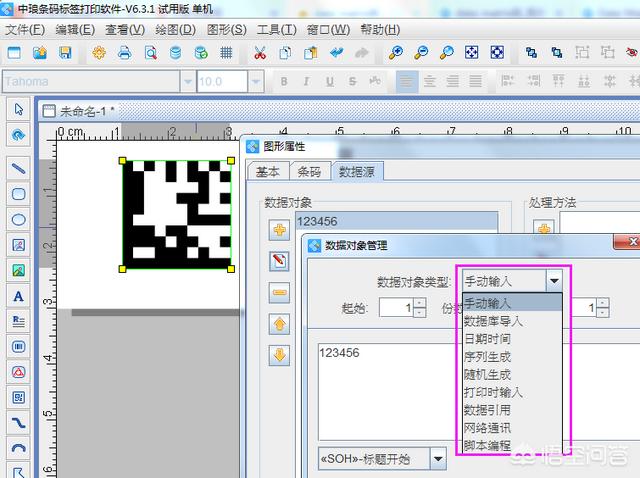Save the label with the floppy icon
640x478 pixels.
click(x=65, y=53)
